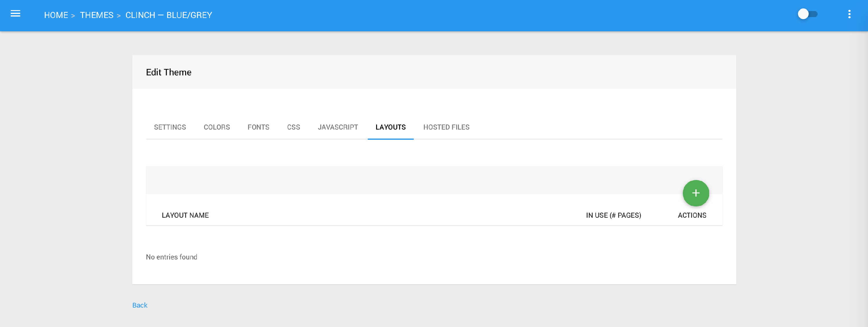Viewport: 868px width, 327px height.
Task: Sort by Layout Name column header
Action: pos(185,215)
